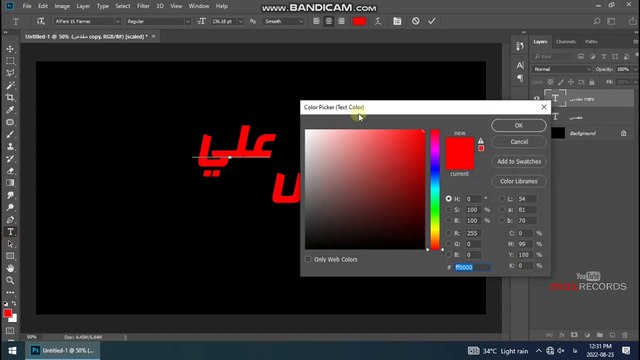Click the text color swatch in options bar
This screenshot has height=360, width=640.
tap(359, 21)
